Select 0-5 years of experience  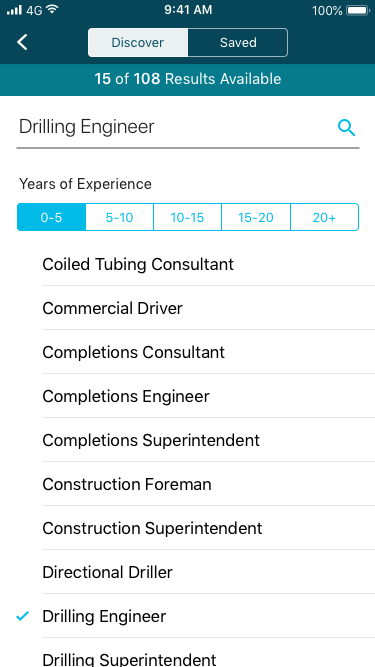pos(51,217)
